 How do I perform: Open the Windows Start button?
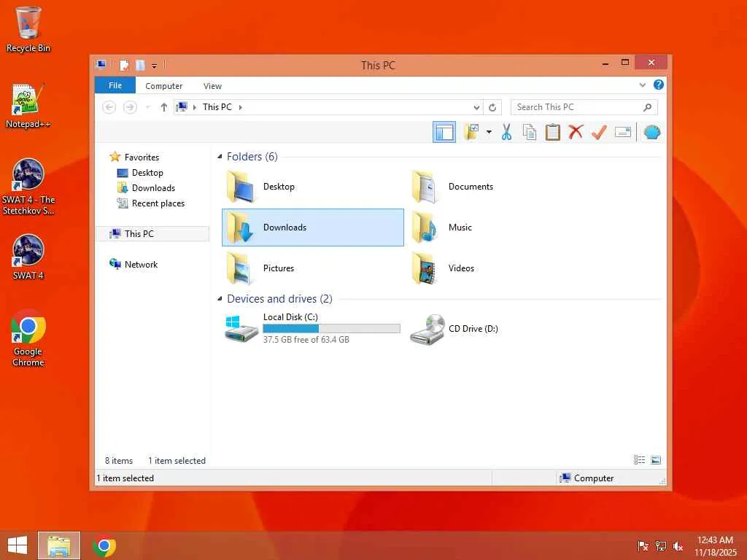18,545
